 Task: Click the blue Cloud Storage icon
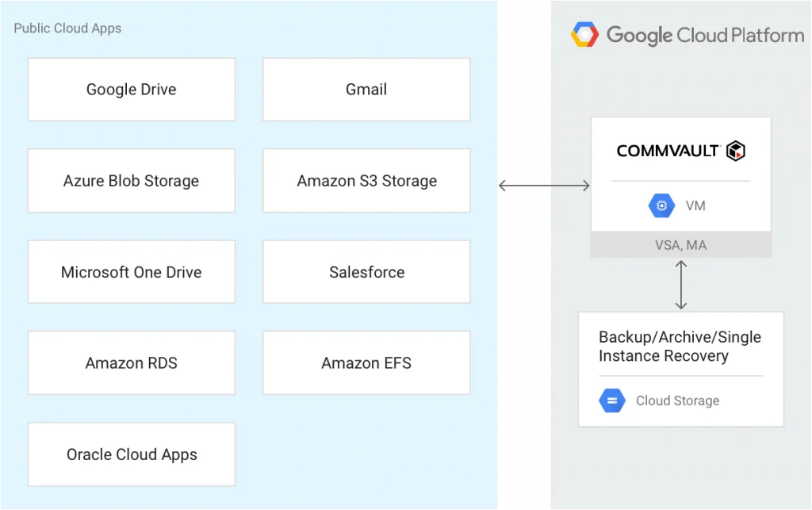[x=612, y=401]
